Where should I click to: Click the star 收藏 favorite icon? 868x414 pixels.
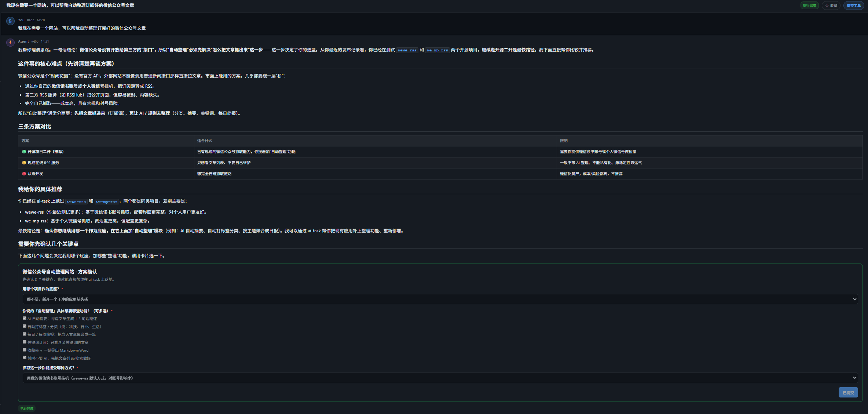[x=827, y=6]
